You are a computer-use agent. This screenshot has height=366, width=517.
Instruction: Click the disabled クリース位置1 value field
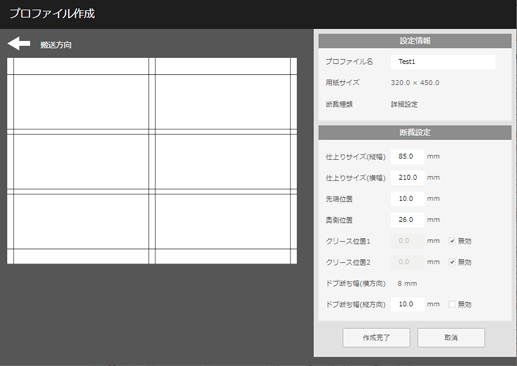pos(408,241)
